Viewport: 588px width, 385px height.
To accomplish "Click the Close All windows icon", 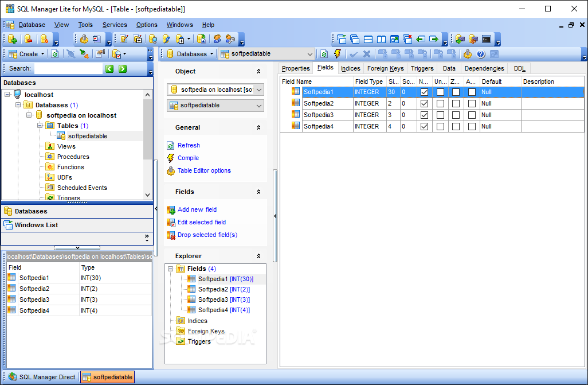I will 407,39.
